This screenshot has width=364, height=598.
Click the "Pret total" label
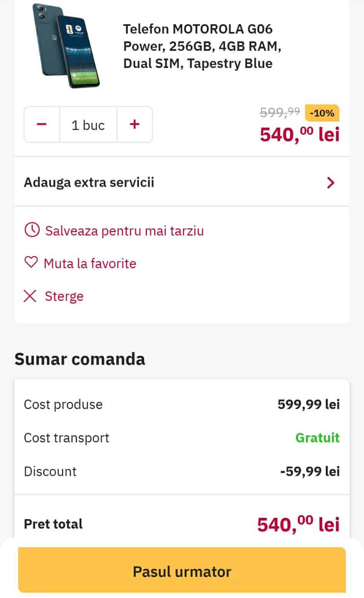(x=53, y=524)
